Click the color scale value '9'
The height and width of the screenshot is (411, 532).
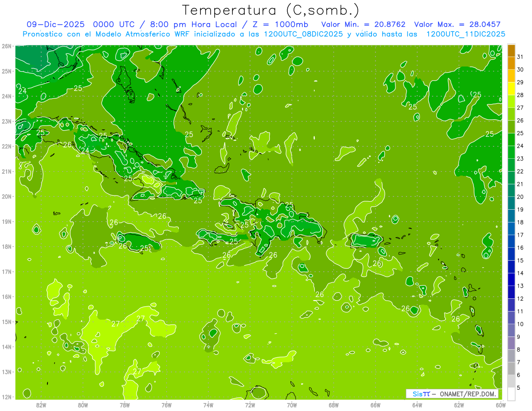[519, 337]
